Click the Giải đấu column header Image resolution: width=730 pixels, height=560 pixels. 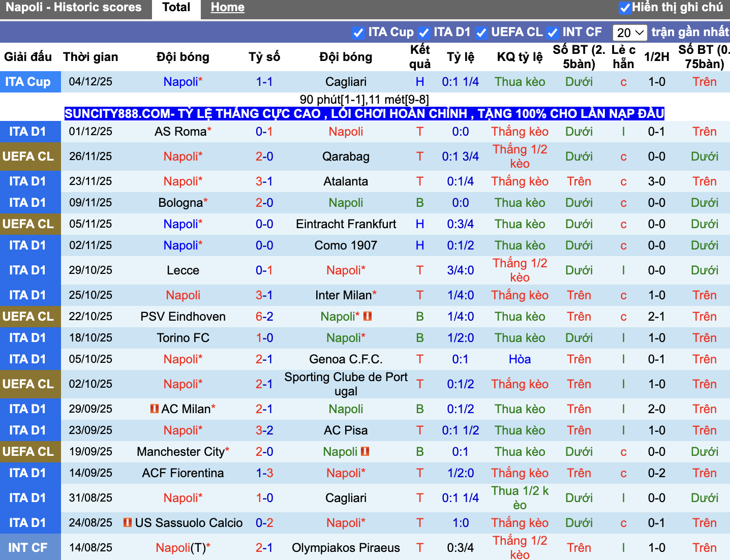tap(28, 57)
